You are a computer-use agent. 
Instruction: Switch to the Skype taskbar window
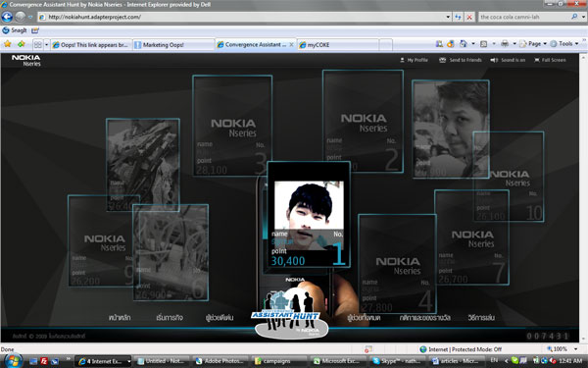[397, 361]
